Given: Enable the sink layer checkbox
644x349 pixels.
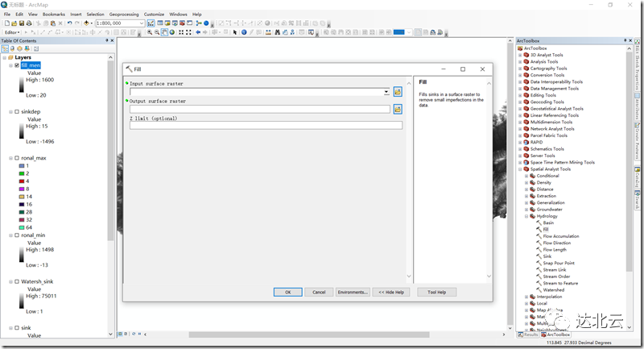Looking at the screenshot, I should coord(17,327).
